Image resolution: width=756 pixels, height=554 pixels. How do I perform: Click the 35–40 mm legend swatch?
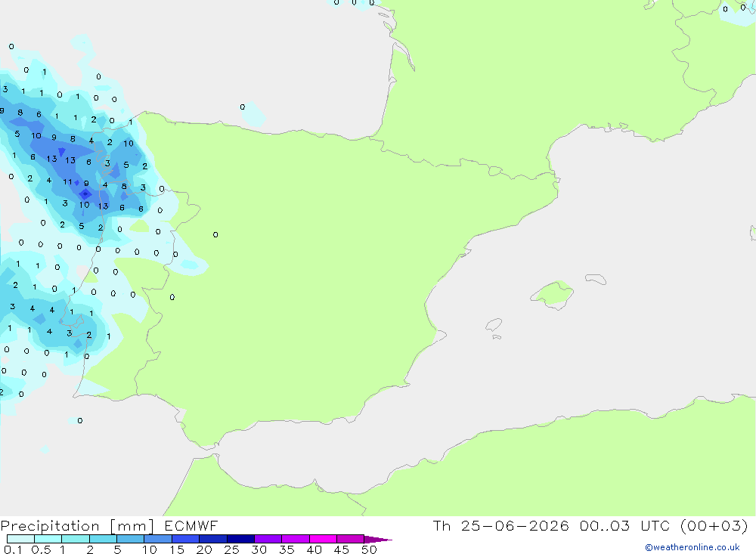pyautogui.click(x=296, y=539)
